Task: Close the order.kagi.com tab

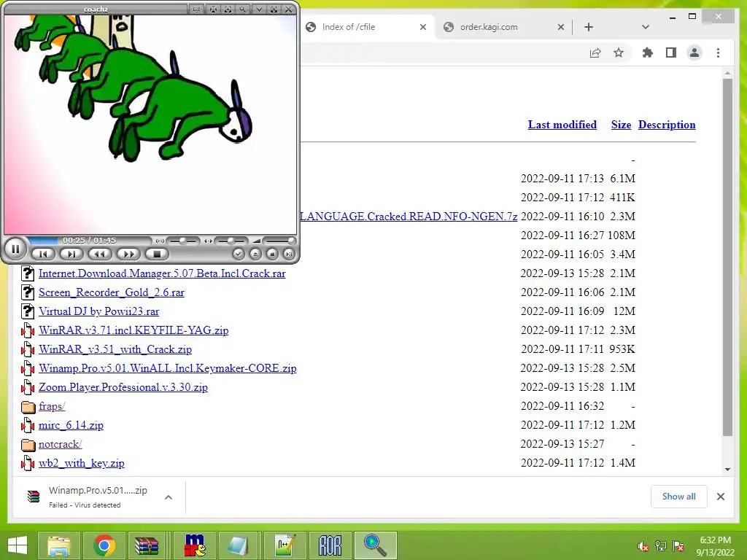Action: [561, 27]
